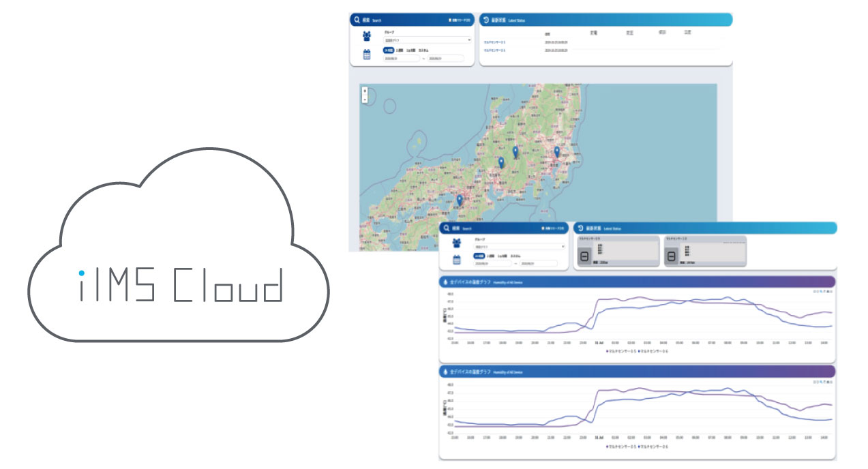Viewport: 868px width, 469px height.
Task: Toggle the auto-reload checkbox in the map screen's search header
Action: pyautogui.click(x=450, y=20)
